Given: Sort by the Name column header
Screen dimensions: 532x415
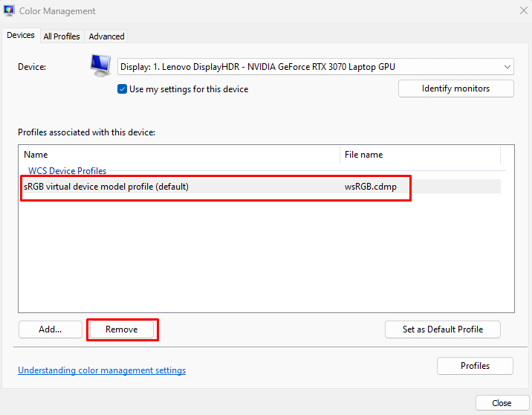Looking at the screenshot, I should (178, 155).
